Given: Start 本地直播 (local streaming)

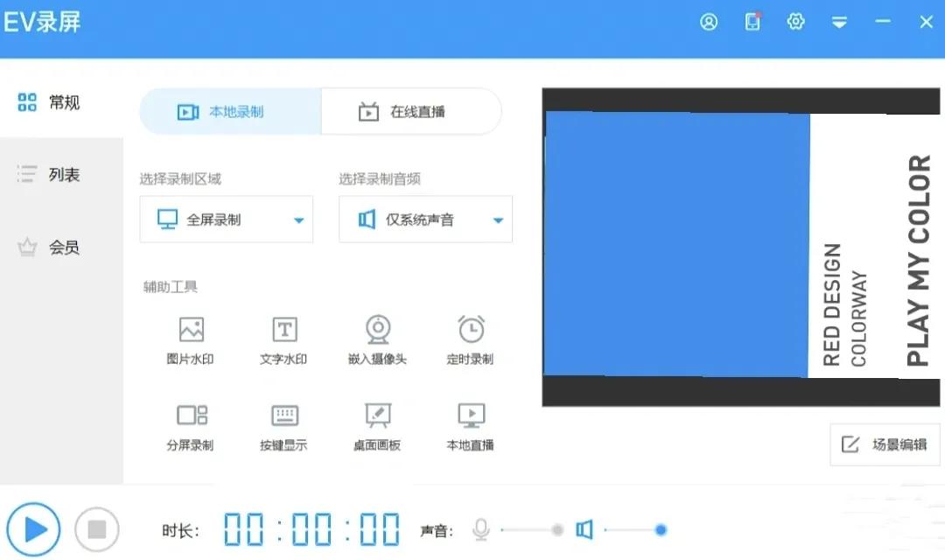Looking at the screenshot, I should click(470, 427).
